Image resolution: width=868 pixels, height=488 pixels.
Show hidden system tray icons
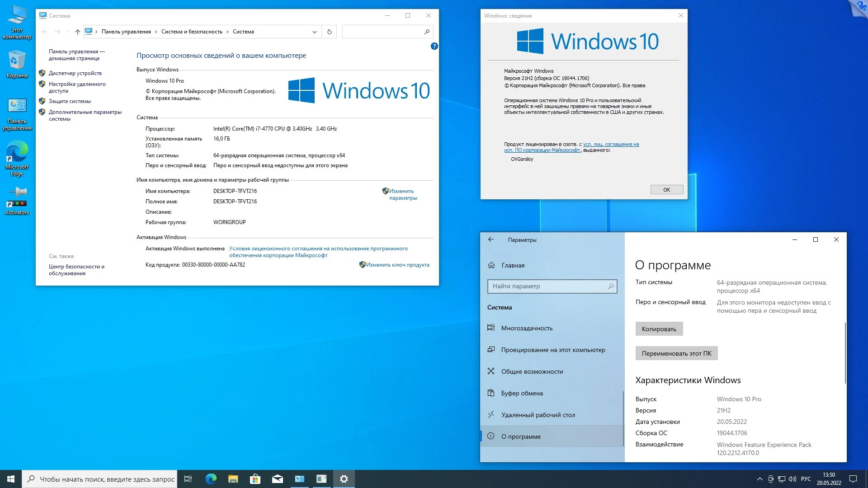click(759, 479)
